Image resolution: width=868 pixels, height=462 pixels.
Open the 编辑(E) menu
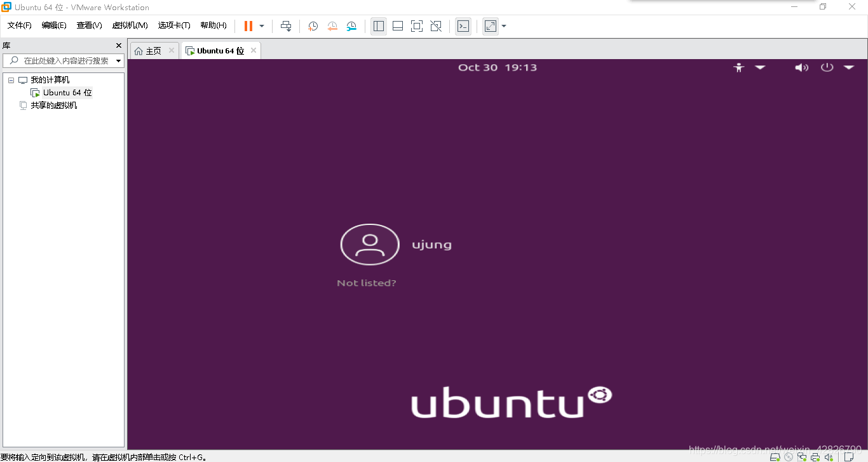[x=54, y=25]
